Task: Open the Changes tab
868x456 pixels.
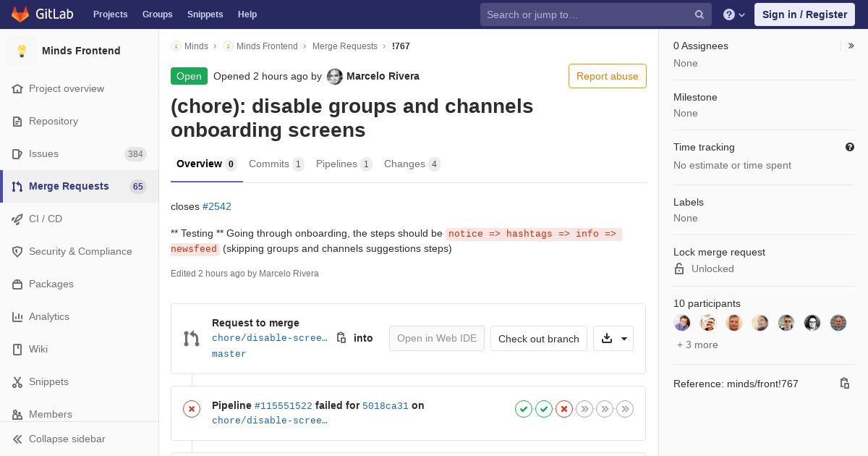Action: tap(411, 164)
